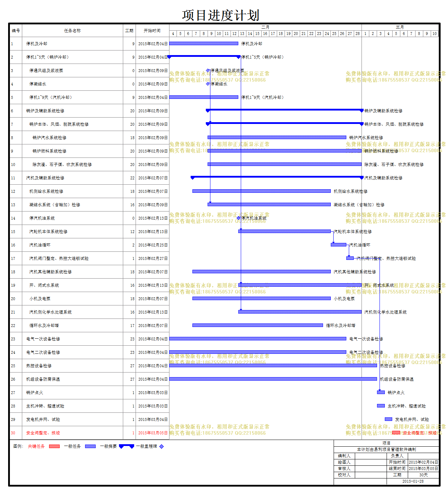Click the 结束时间 label in the footer block
448x494 pixels.
click(x=397, y=469)
